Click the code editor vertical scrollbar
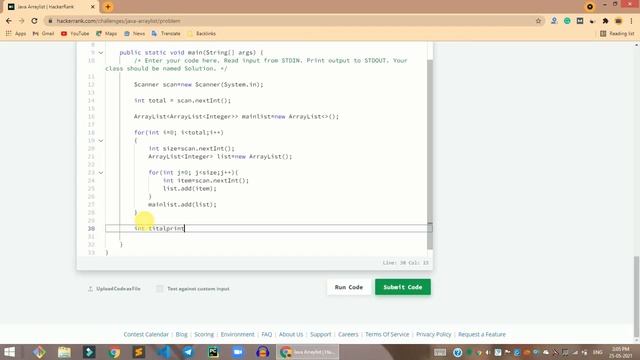 click(430, 154)
